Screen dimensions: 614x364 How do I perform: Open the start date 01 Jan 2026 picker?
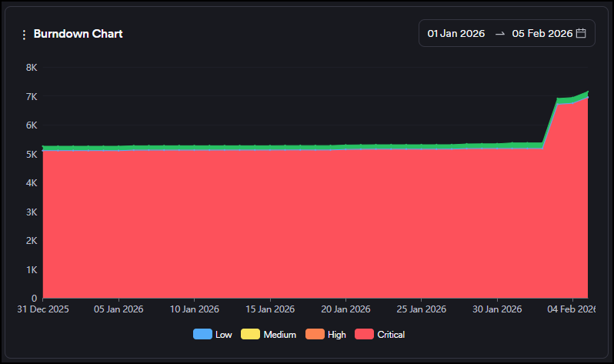tap(455, 34)
